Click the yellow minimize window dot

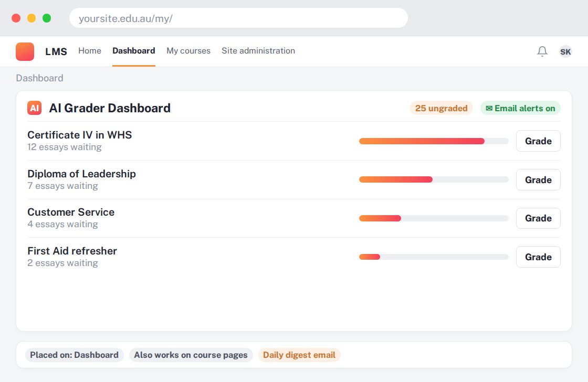click(x=31, y=18)
